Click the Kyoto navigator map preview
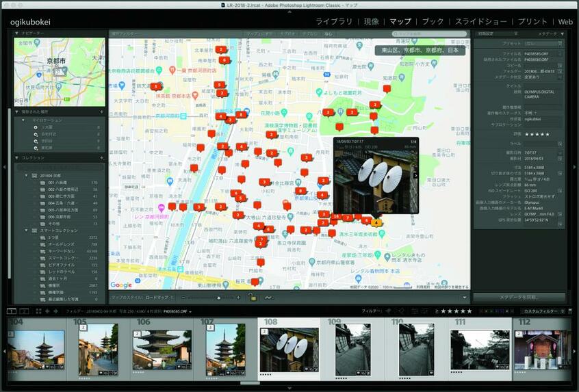 coord(60,72)
